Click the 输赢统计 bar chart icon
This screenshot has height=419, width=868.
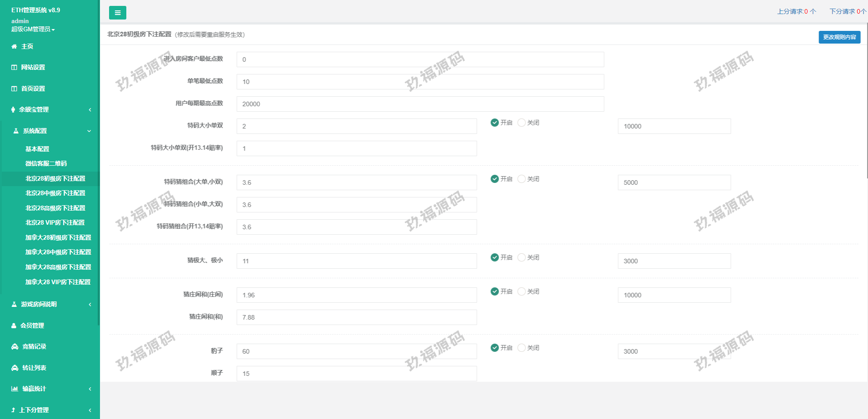(15, 389)
